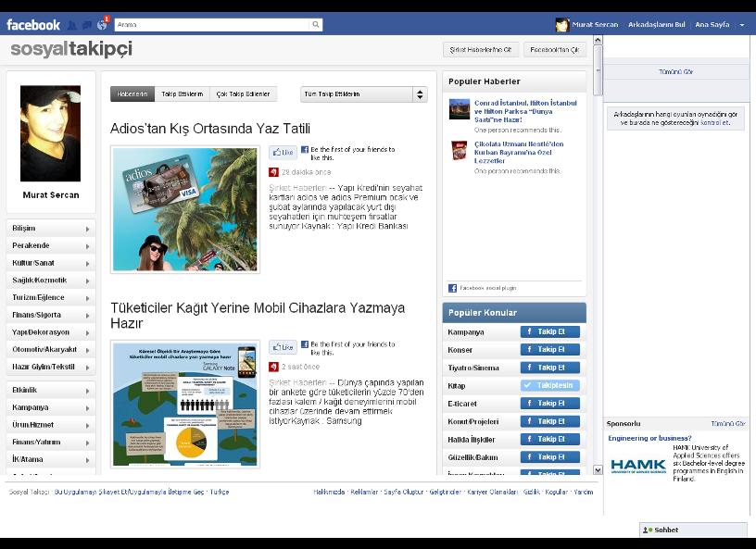The height and width of the screenshot is (549, 756).
Task: Open the Engineering or business? ad link
Action: tap(649, 438)
